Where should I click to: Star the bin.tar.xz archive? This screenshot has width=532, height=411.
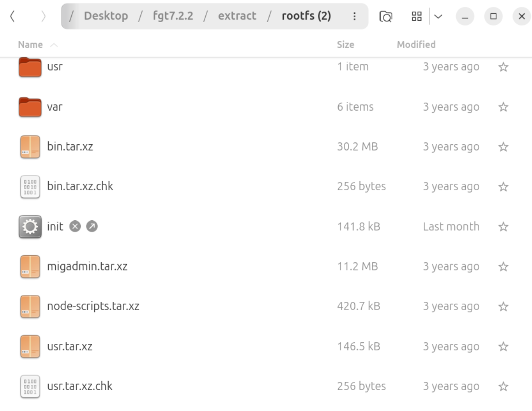503,147
